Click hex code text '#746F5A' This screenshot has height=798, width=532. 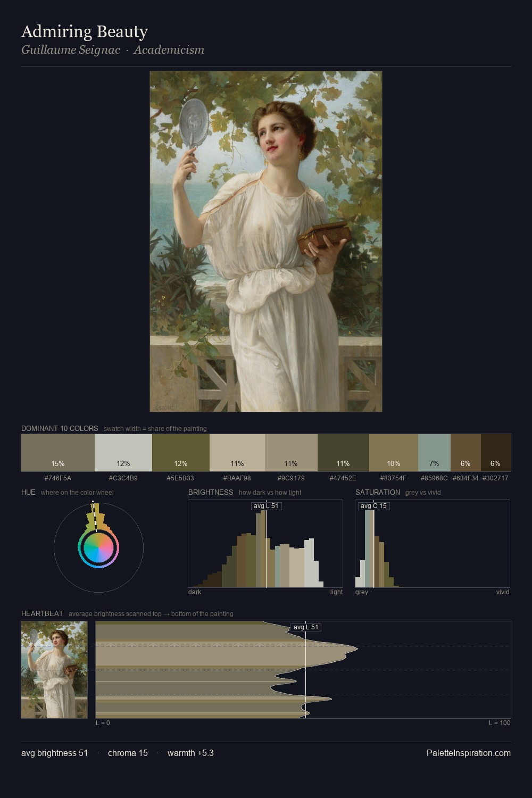pos(58,478)
